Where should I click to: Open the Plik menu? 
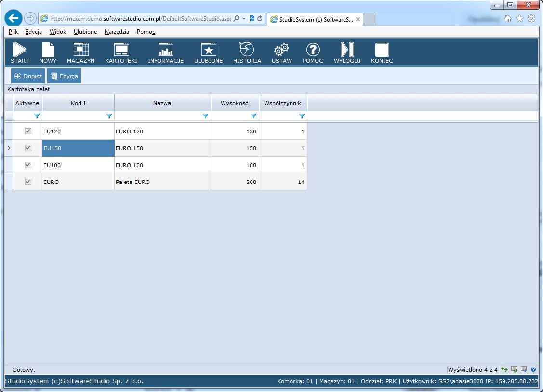coord(13,32)
